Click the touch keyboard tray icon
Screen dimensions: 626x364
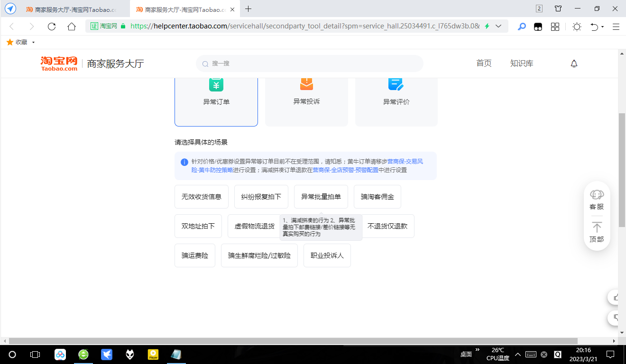pyautogui.click(x=531, y=355)
